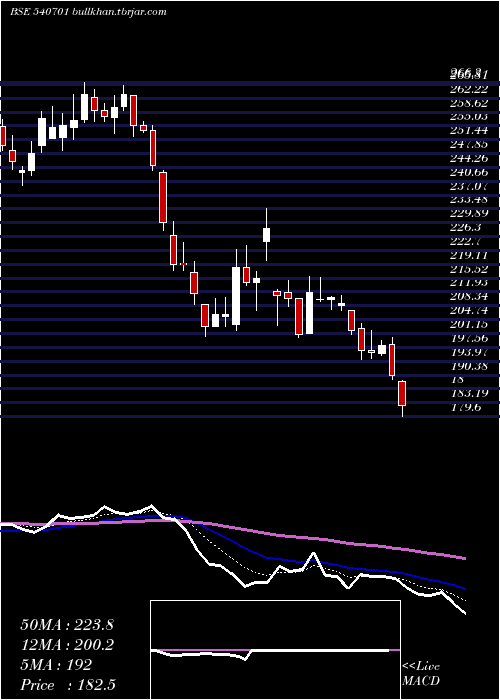Click the 222.7 price axis label
Screen dimensions: 500x700
465,242
